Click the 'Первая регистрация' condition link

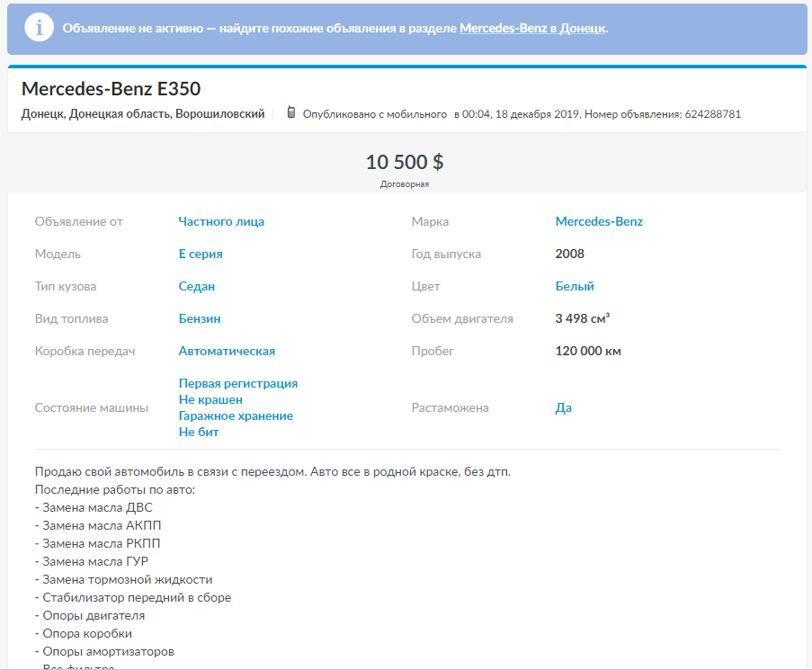238,383
